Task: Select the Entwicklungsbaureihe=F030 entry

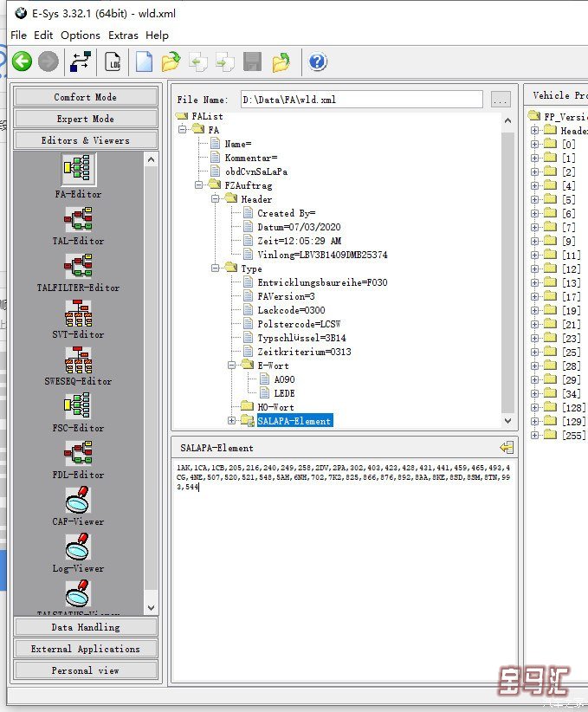Action: click(x=322, y=282)
